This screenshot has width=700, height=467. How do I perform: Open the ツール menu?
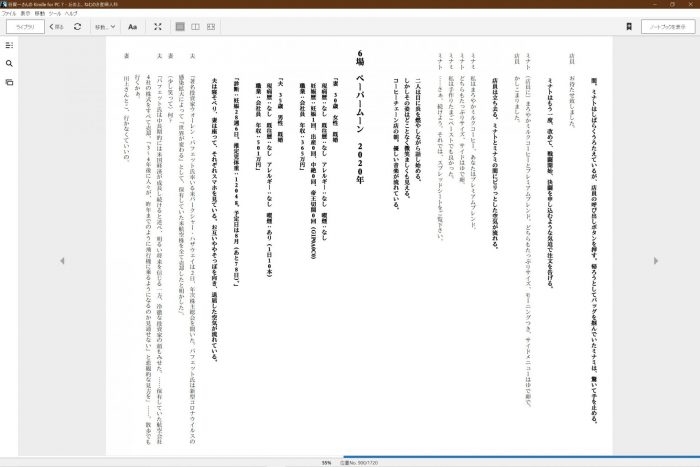coord(55,13)
